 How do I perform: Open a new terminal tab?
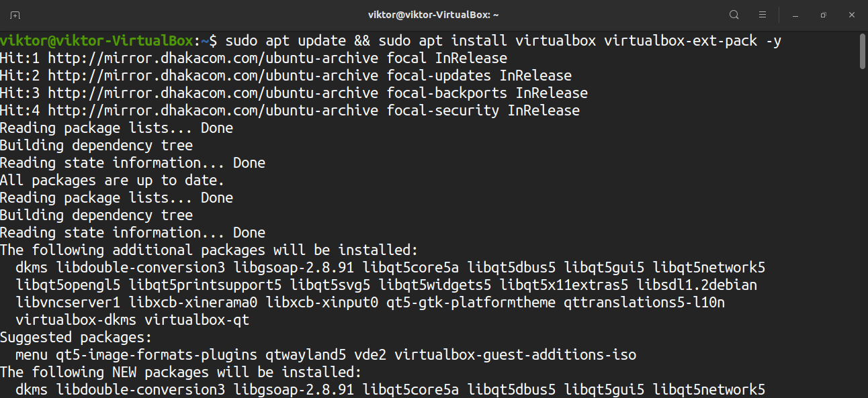(x=15, y=15)
